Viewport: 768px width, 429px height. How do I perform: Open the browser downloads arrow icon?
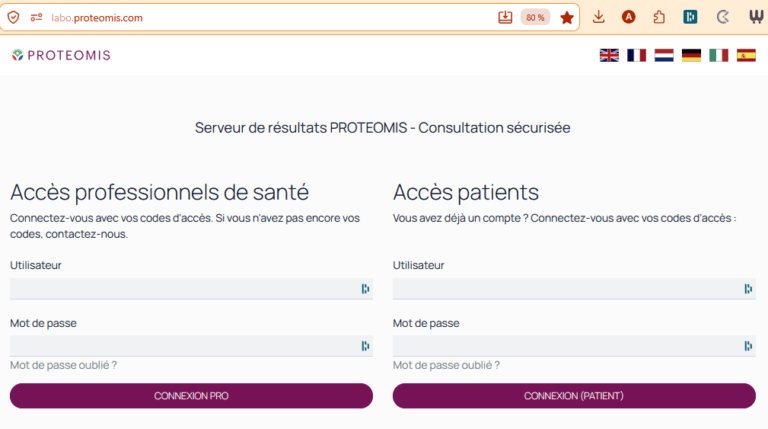599,17
